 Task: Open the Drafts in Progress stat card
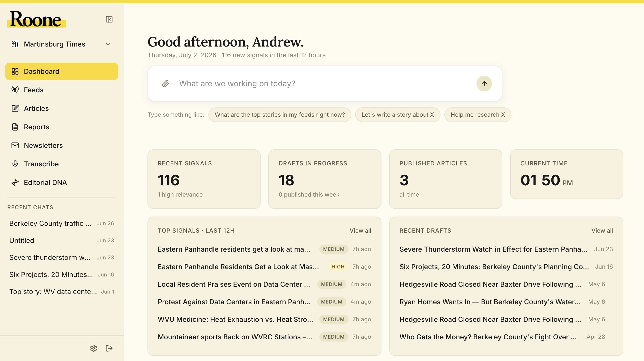click(x=325, y=179)
